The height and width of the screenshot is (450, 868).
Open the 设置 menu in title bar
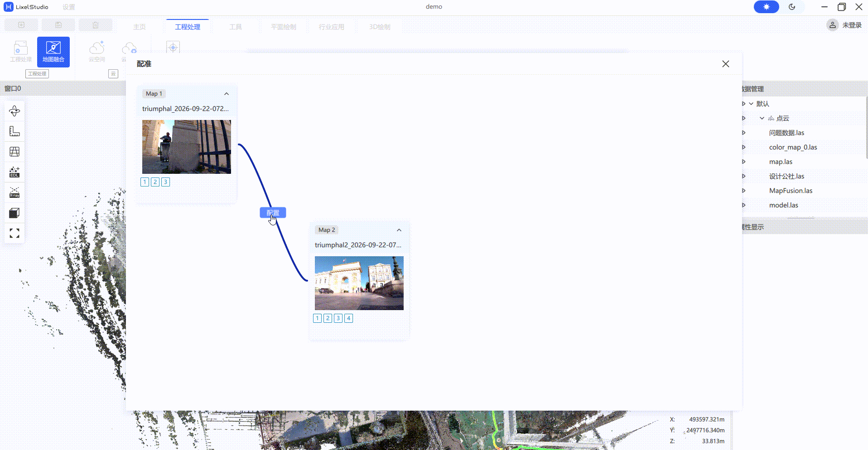[x=69, y=7]
